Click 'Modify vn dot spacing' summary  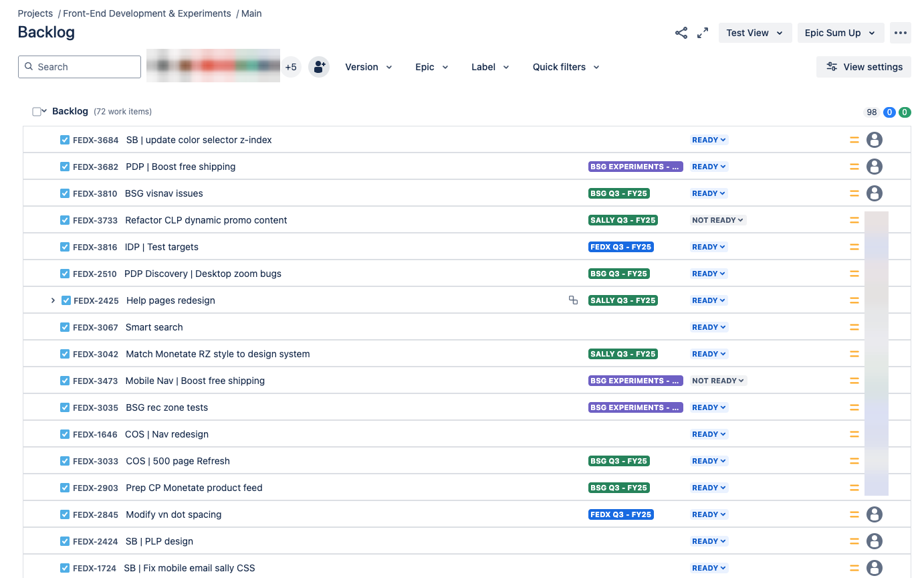coord(174,514)
